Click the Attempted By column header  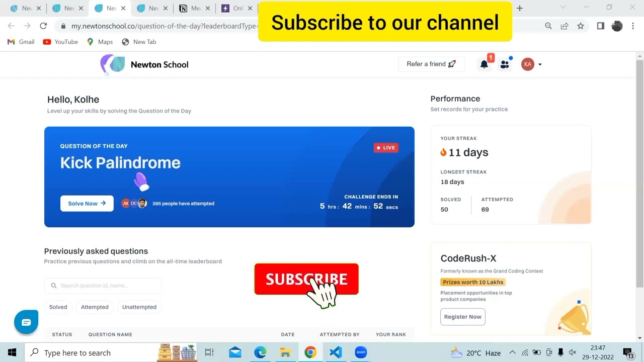pyautogui.click(x=340, y=334)
